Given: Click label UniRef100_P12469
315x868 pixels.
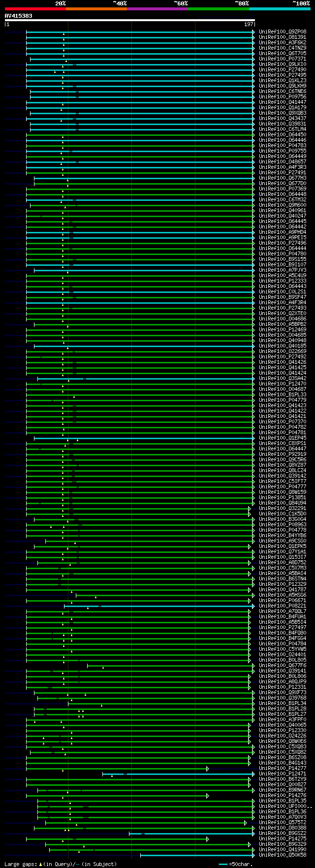Looking at the screenshot, I should [283, 329].
